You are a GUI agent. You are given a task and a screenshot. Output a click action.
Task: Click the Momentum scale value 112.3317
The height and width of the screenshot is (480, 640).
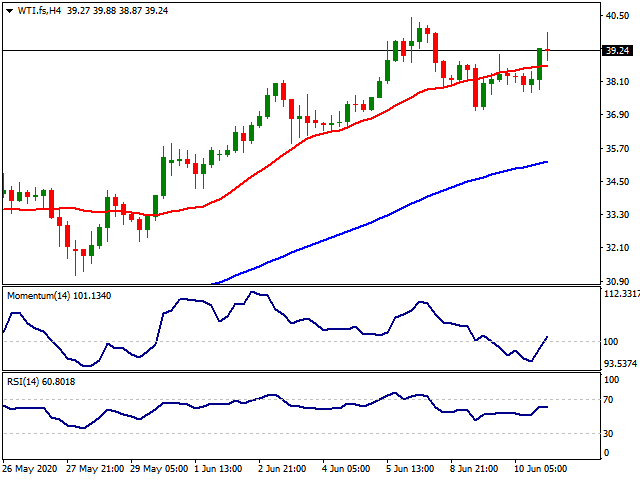click(x=621, y=294)
